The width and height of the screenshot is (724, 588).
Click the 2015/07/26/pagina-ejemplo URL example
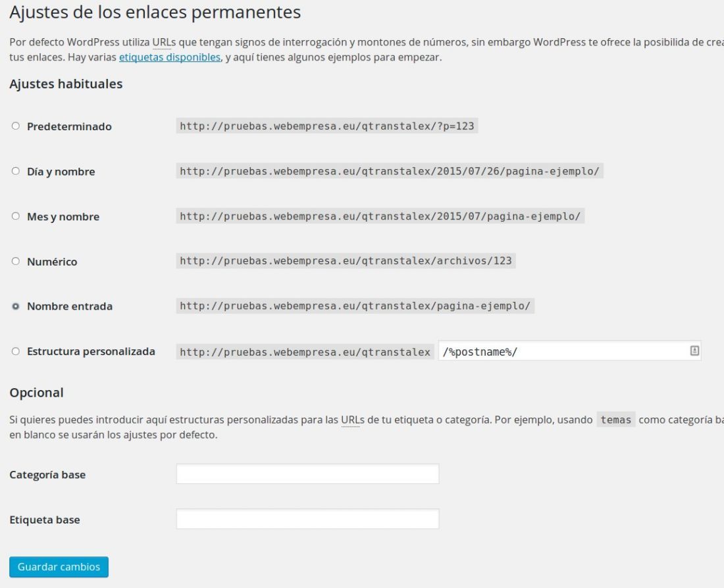[389, 171]
